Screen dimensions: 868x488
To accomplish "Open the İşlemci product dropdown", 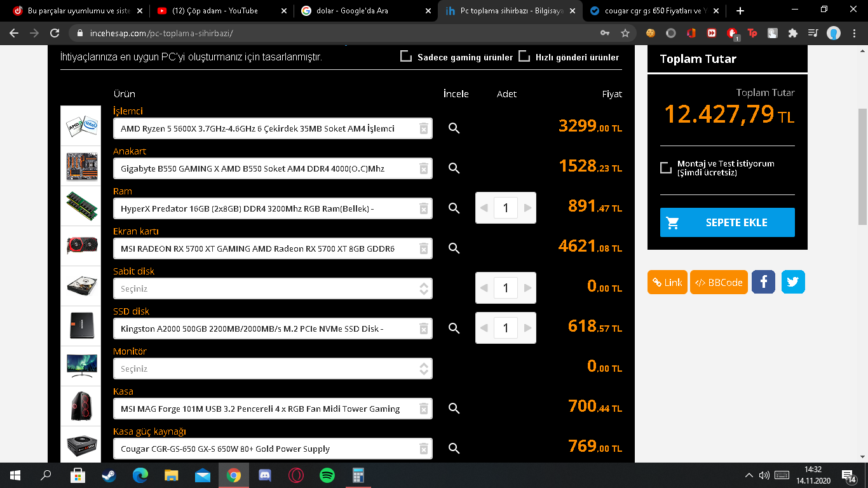I will [273, 128].
